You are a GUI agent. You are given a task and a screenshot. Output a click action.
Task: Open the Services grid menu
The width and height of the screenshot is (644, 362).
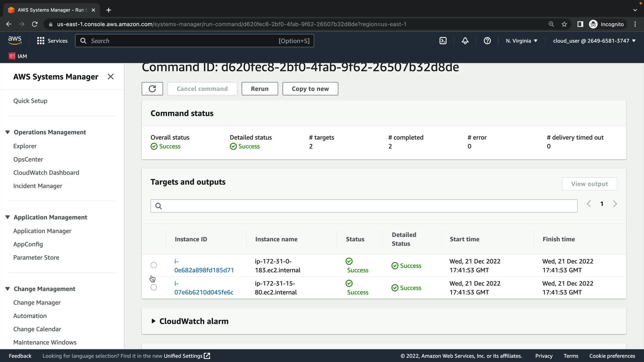[52, 41]
